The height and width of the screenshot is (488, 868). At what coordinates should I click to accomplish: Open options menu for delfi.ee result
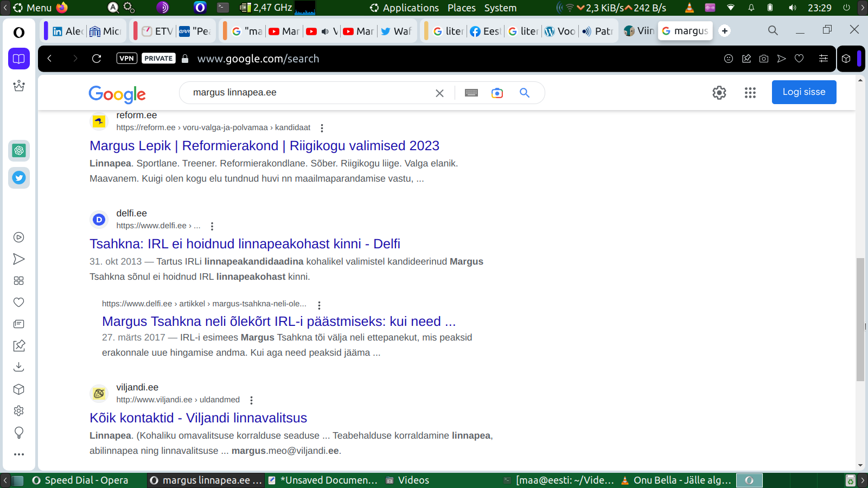[212, 226]
